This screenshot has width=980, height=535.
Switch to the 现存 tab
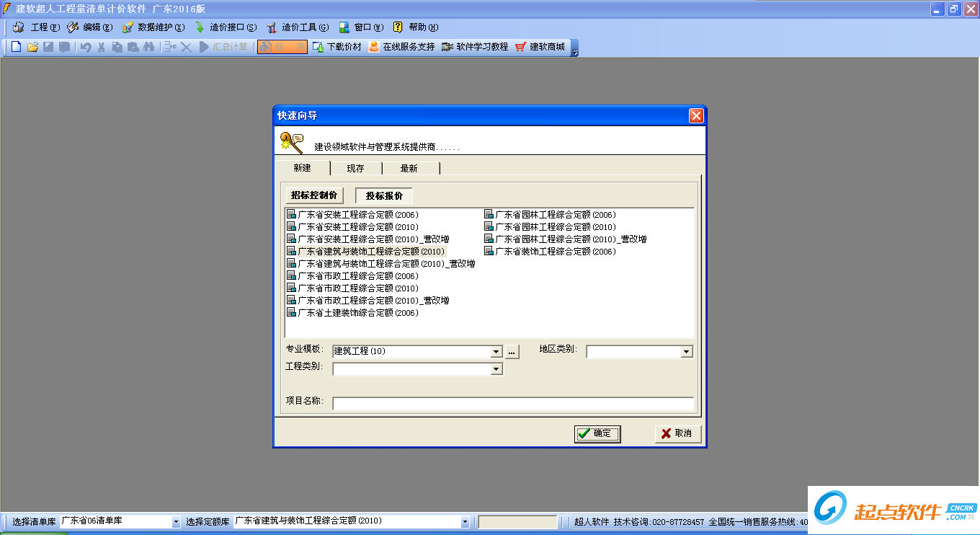click(356, 167)
